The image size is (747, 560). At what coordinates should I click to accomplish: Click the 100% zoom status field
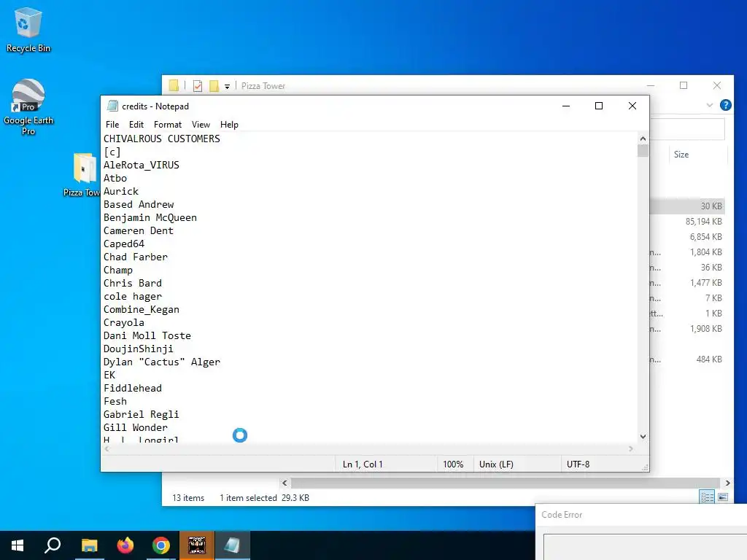[x=455, y=464]
